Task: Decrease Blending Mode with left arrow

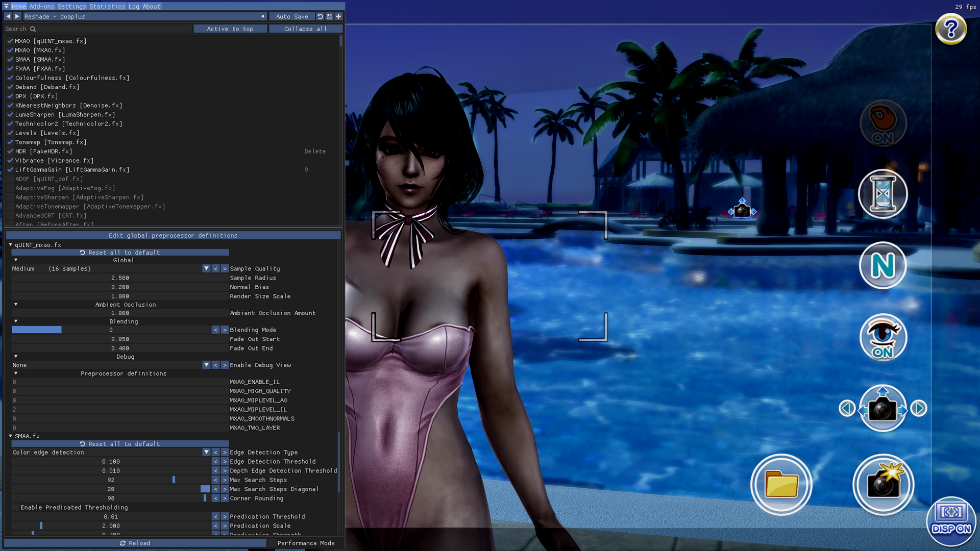Action: (x=215, y=330)
